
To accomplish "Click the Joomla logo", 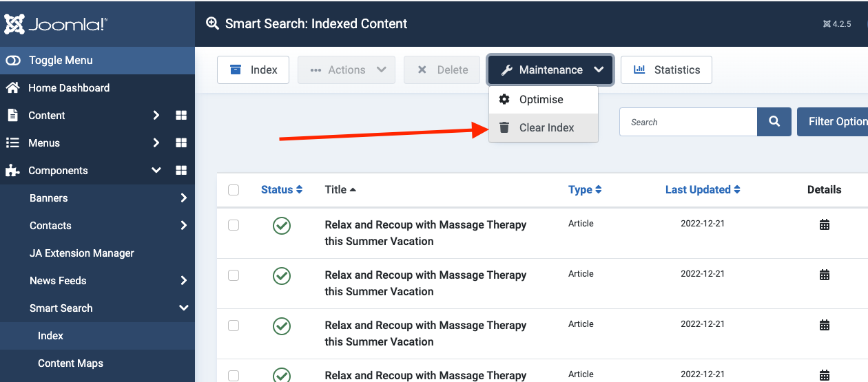I will click(56, 25).
